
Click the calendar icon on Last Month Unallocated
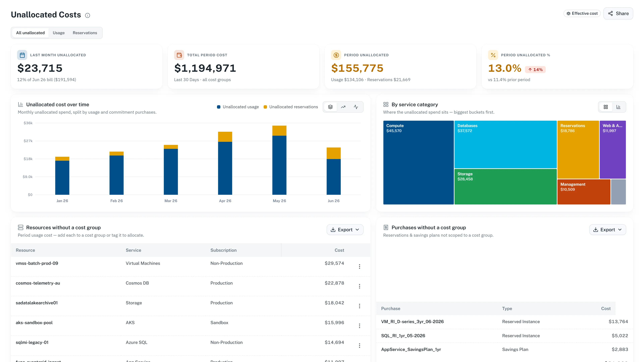coord(22,55)
